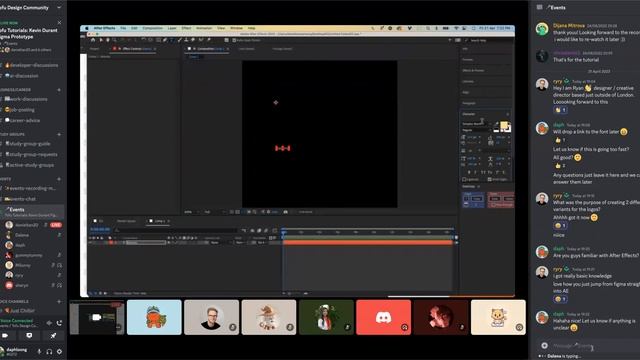Open the study-group-guide channel
640x360 pixels.
click(27, 144)
